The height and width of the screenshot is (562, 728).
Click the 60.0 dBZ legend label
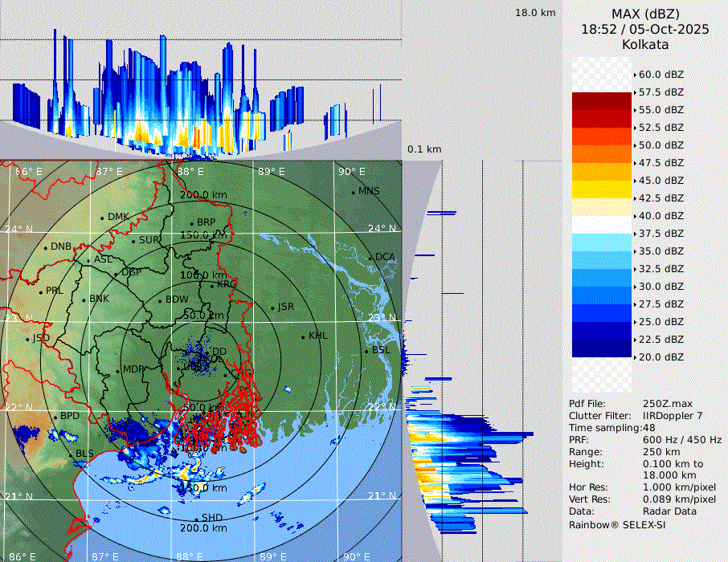(x=661, y=75)
